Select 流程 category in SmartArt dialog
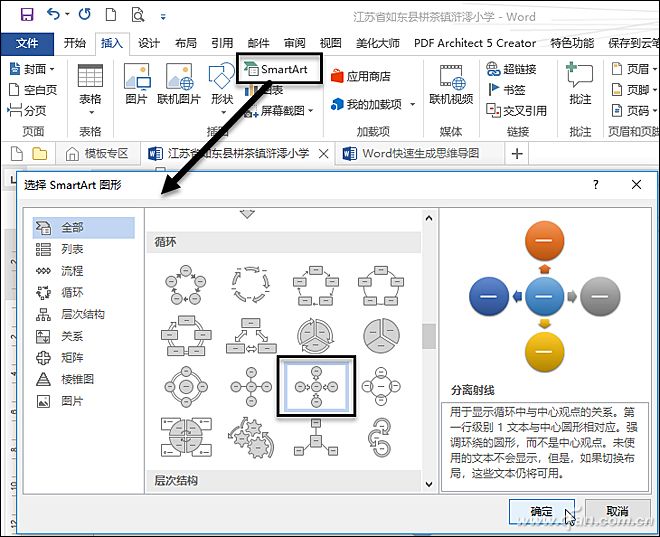The width and height of the screenshot is (660, 537). tap(83, 271)
